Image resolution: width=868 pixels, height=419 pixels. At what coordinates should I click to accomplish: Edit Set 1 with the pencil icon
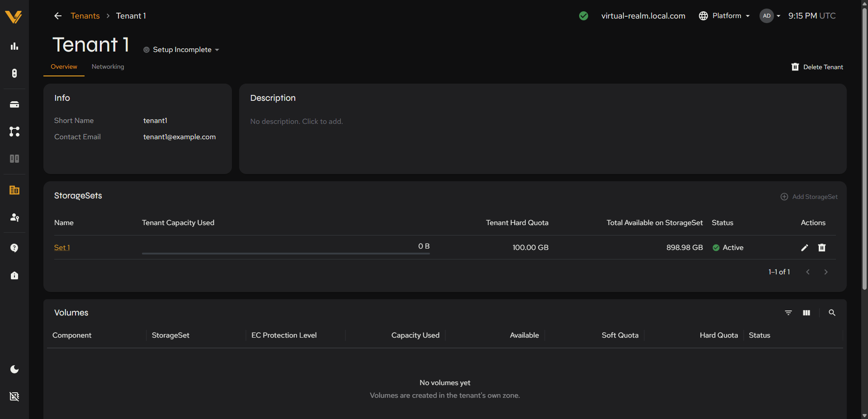[x=805, y=248]
